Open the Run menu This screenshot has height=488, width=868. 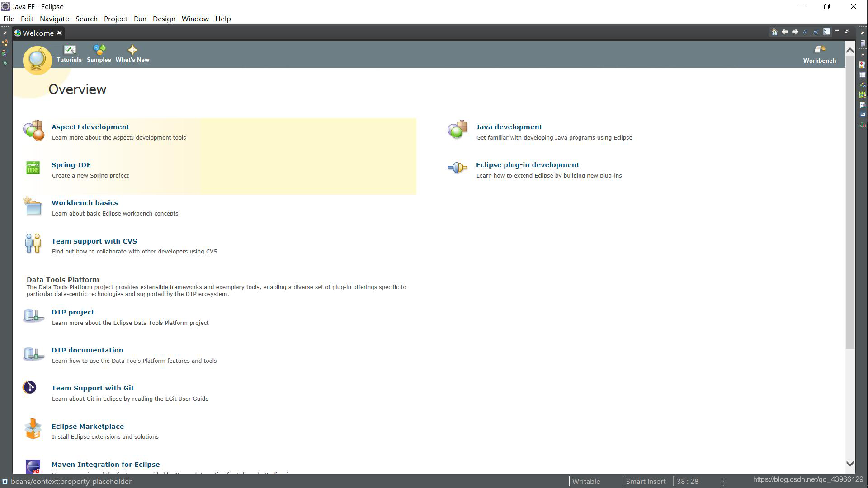(x=140, y=19)
